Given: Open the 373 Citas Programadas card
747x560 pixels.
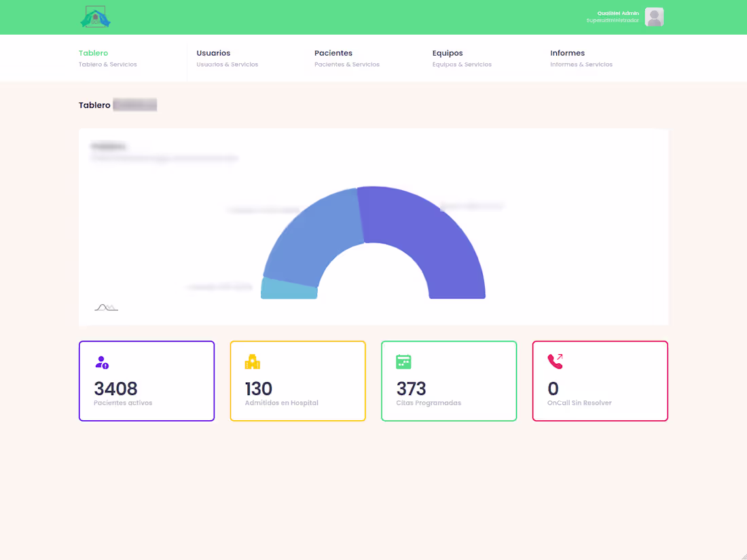Looking at the screenshot, I should 449,381.
